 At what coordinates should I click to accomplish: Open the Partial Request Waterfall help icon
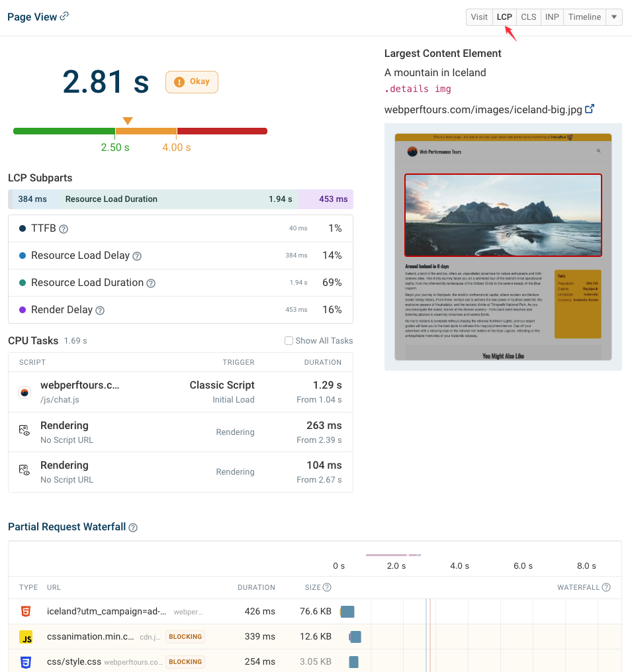133,527
